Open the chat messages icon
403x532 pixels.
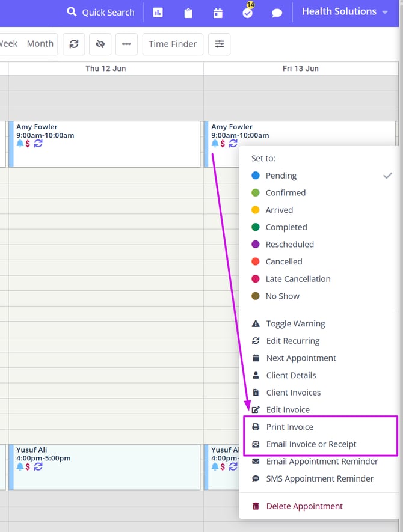pos(277,13)
